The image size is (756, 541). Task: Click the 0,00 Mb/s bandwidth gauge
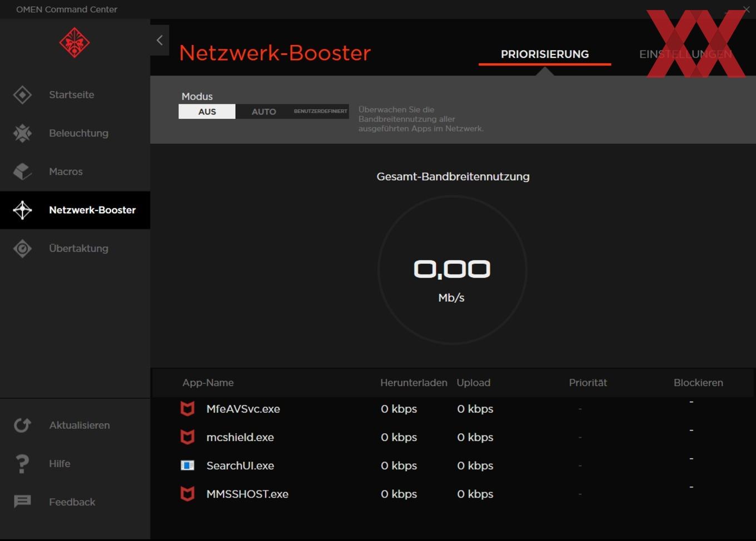452,270
